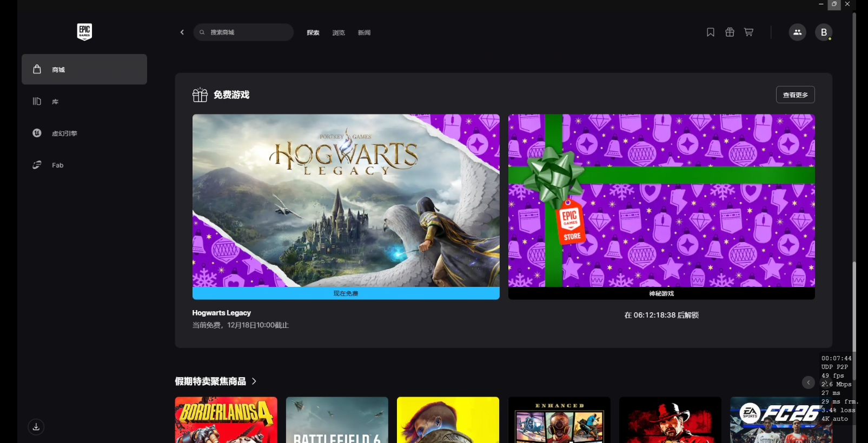Open the 虚幻引擎 Unreal Engine section

[x=84, y=133]
